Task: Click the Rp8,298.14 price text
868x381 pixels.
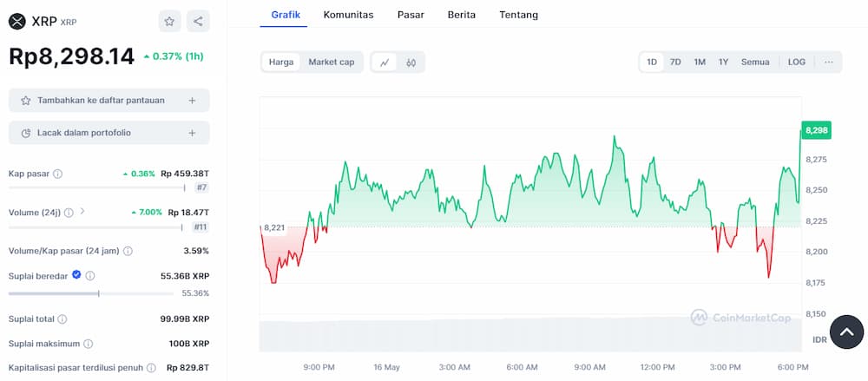Action: 71,56
